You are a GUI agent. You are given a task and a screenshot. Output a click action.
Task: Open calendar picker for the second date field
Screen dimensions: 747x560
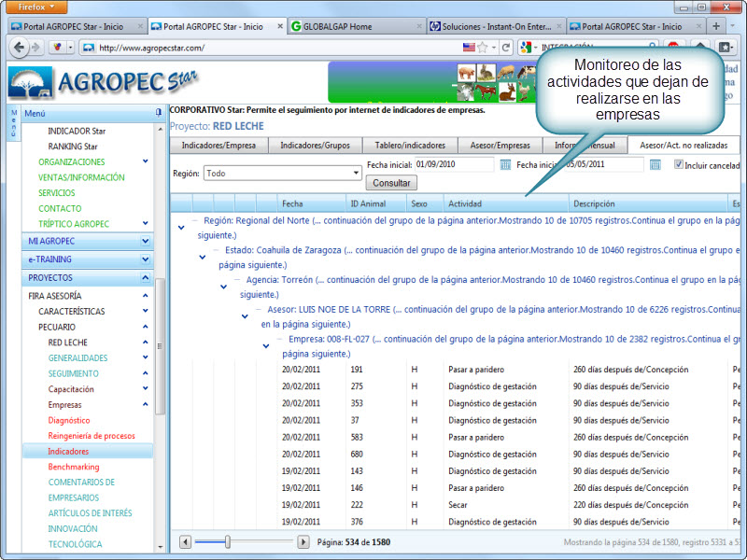(655, 165)
